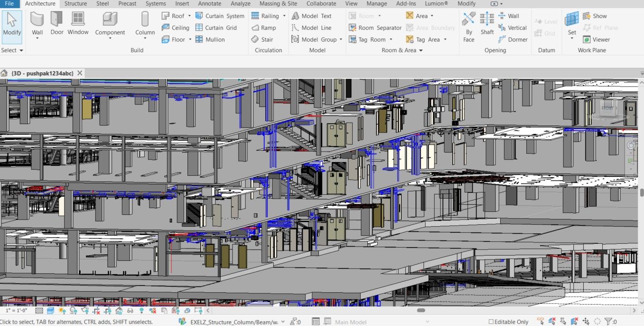
Task: Toggle the Editable Only checkbox
Action: tap(491, 322)
